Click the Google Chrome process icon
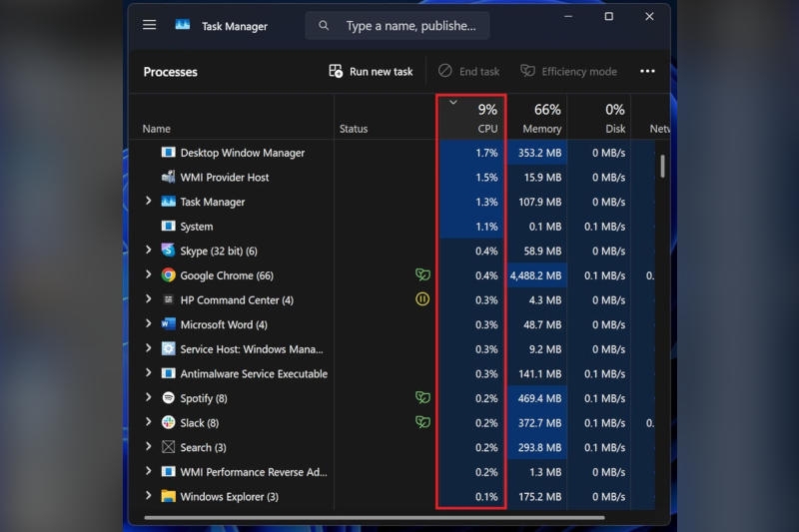The height and width of the screenshot is (532, 799). [x=168, y=275]
